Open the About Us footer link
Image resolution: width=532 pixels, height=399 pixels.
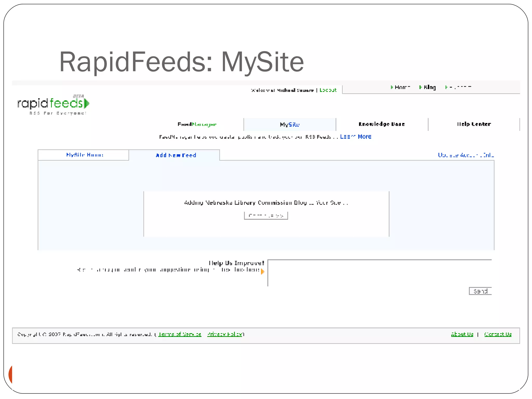[x=462, y=334]
